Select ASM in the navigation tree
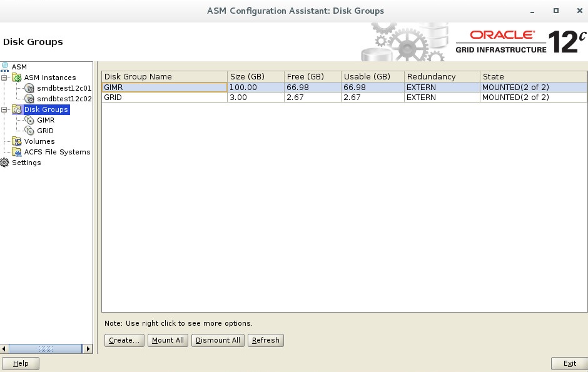The width and height of the screenshot is (588, 372). coord(19,67)
